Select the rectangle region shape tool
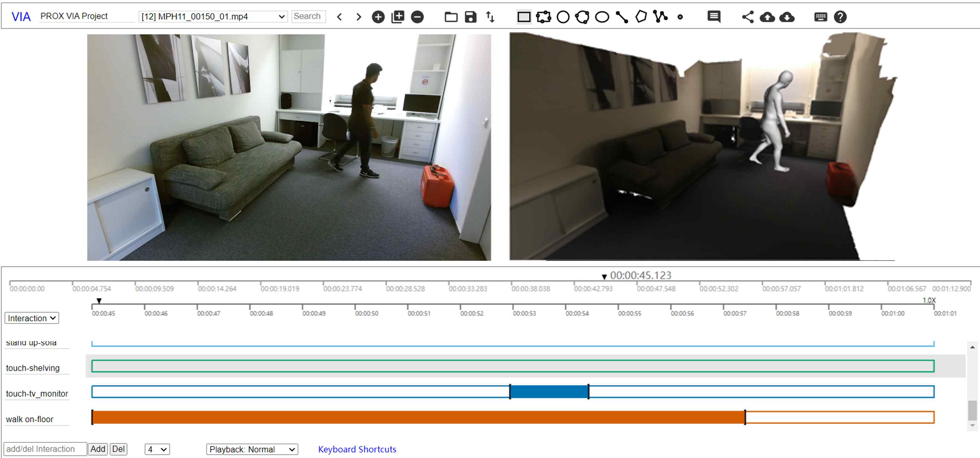The height and width of the screenshot is (458, 980). pyautogui.click(x=523, y=17)
